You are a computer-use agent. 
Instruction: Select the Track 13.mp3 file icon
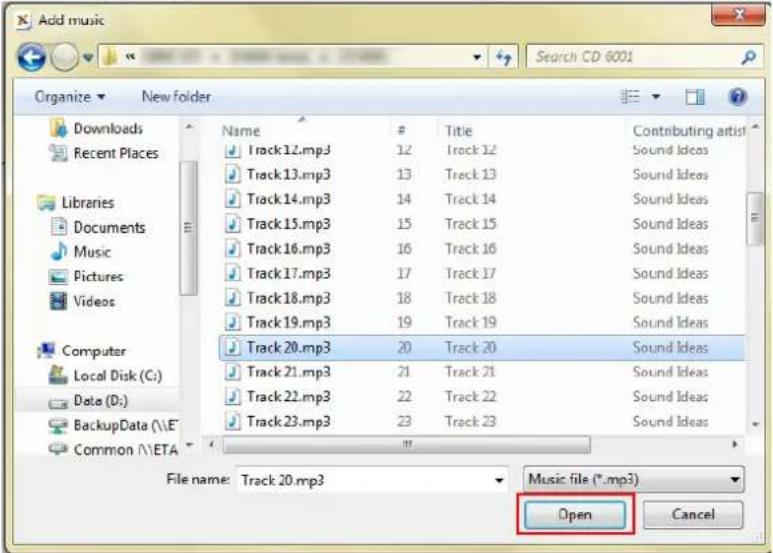(x=233, y=174)
